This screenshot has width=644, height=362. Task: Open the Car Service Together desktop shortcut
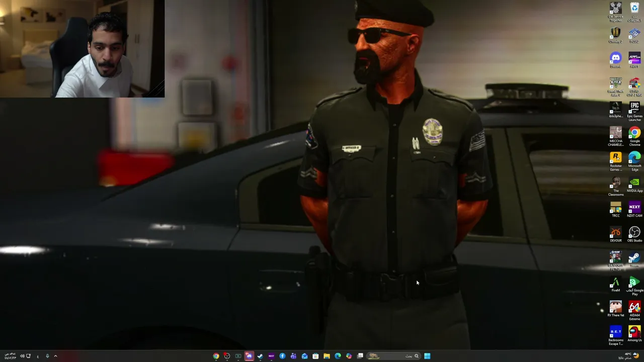[615, 12]
